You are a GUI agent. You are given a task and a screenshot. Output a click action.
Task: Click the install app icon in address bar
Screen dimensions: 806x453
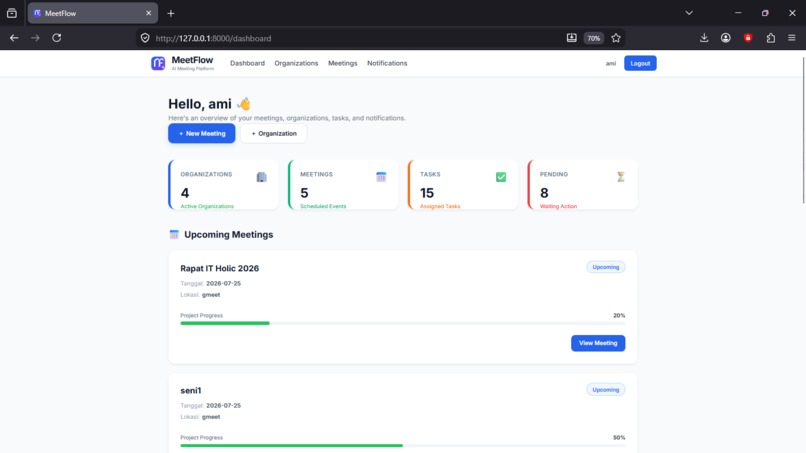point(572,38)
